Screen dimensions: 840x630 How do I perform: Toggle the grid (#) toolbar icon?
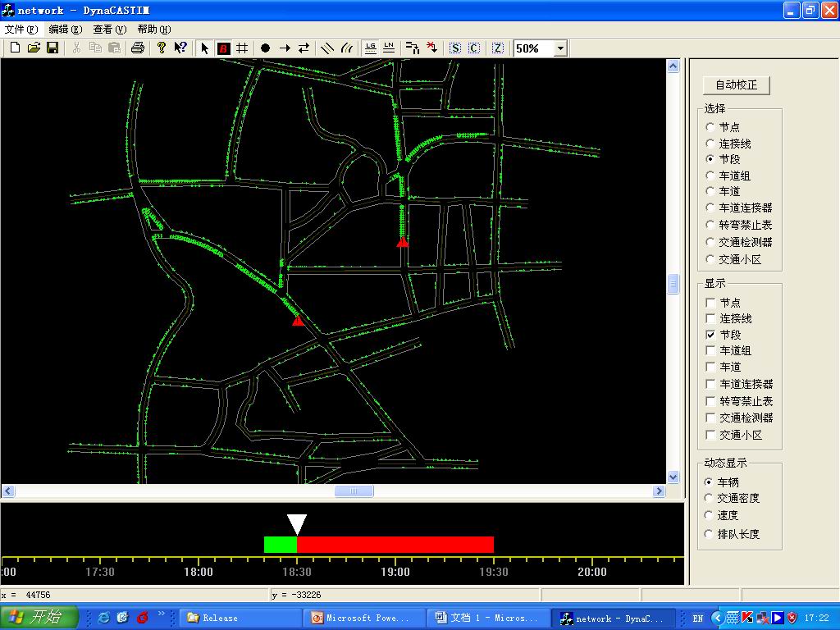pyautogui.click(x=242, y=48)
